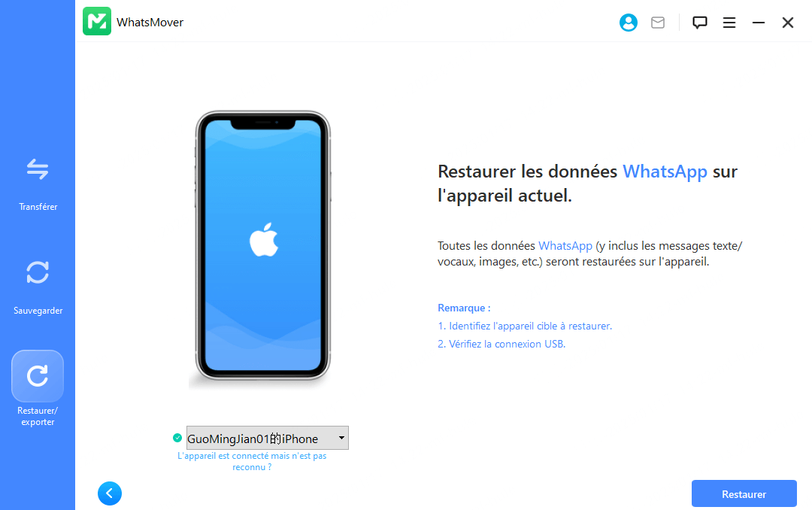Open the hamburger menu

pyautogui.click(x=729, y=23)
